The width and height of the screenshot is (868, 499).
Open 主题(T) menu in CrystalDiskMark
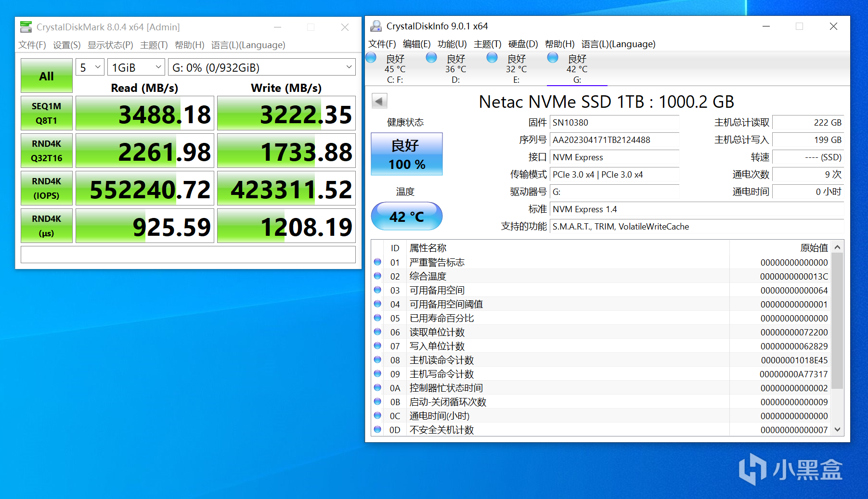pyautogui.click(x=154, y=45)
